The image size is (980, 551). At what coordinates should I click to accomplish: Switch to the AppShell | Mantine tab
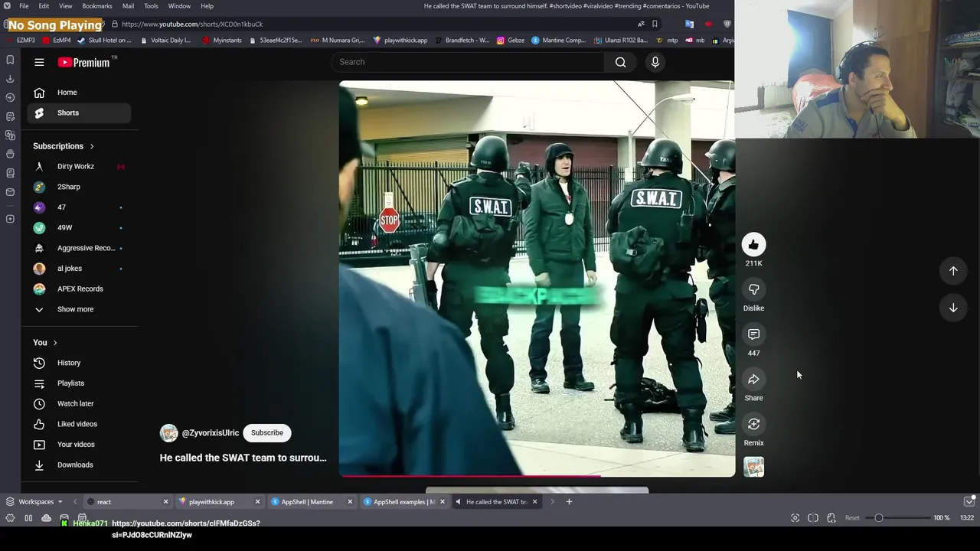coord(310,502)
